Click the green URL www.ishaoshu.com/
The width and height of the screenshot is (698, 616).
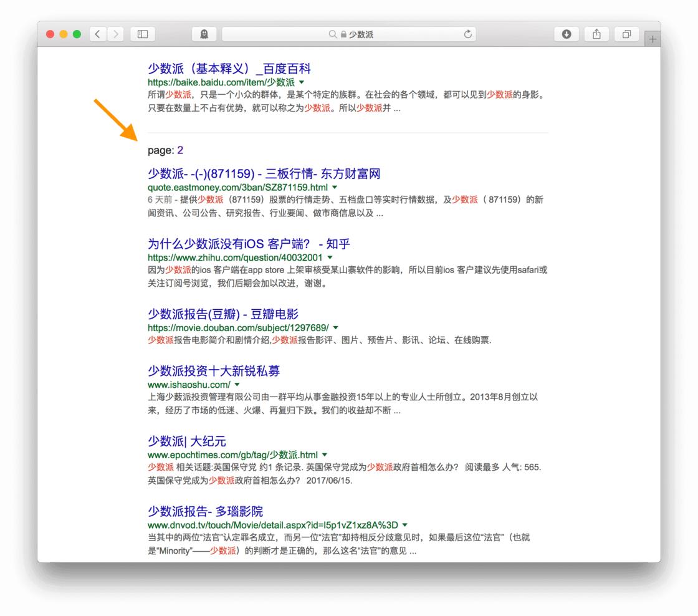click(189, 385)
